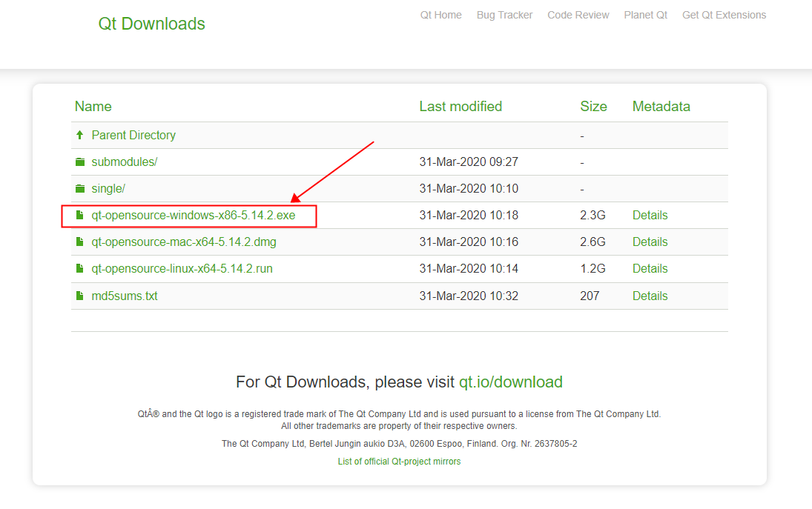Image resolution: width=812 pixels, height=509 pixels.
Task: View Details for the mac-x64 dmg file
Action: pos(650,242)
